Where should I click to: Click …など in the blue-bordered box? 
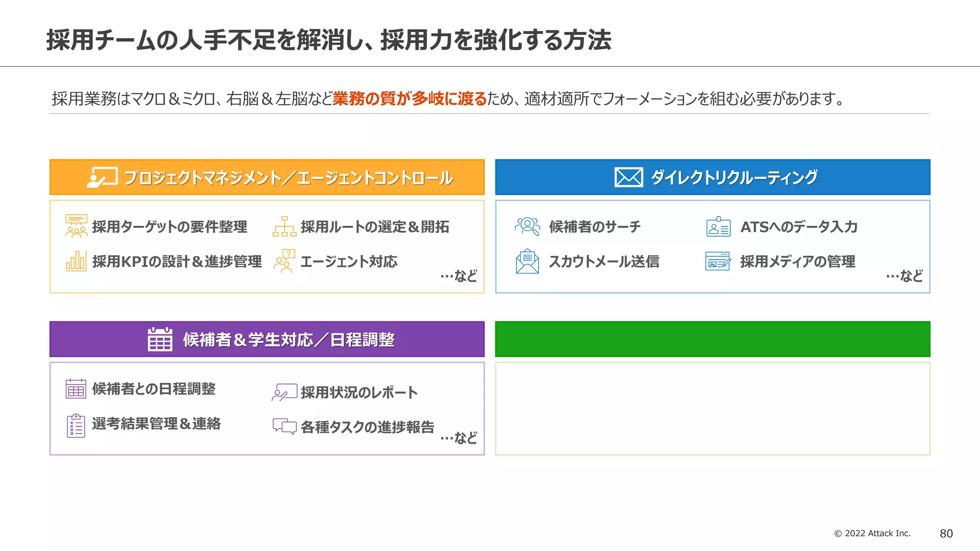pyautogui.click(x=904, y=276)
